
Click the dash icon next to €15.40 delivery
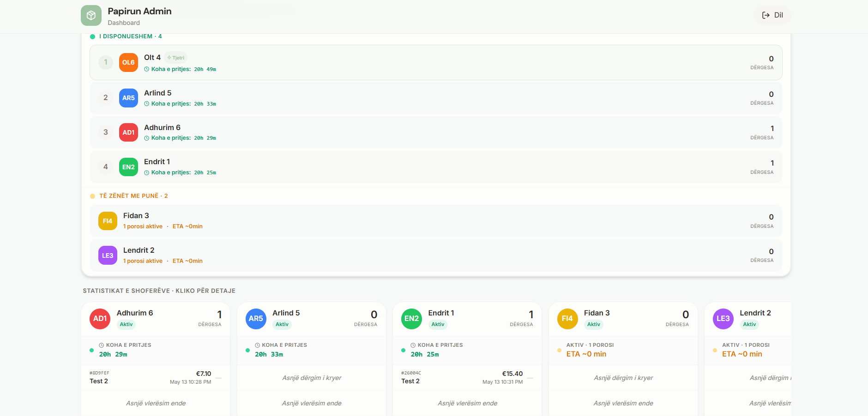pos(530,378)
